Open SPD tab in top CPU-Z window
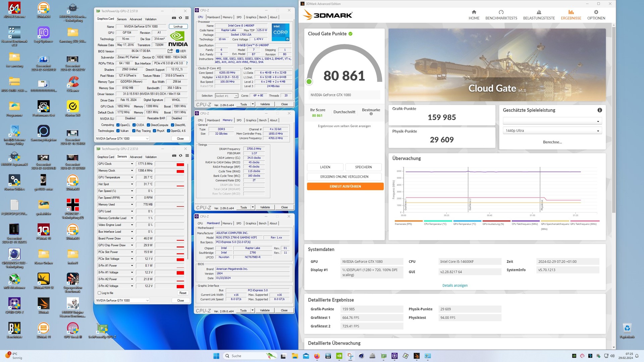The width and height of the screenshot is (644, 362). coord(239,17)
